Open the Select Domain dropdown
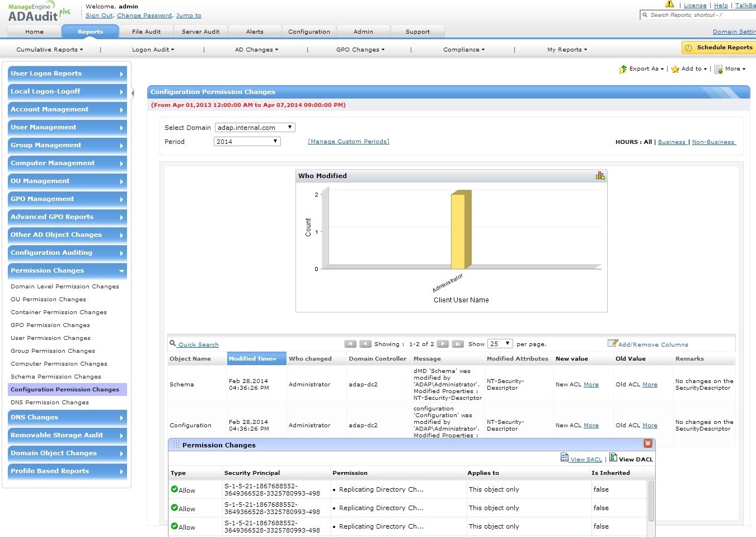The width and height of the screenshot is (756, 537). pyautogui.click(x=255, y=128)
